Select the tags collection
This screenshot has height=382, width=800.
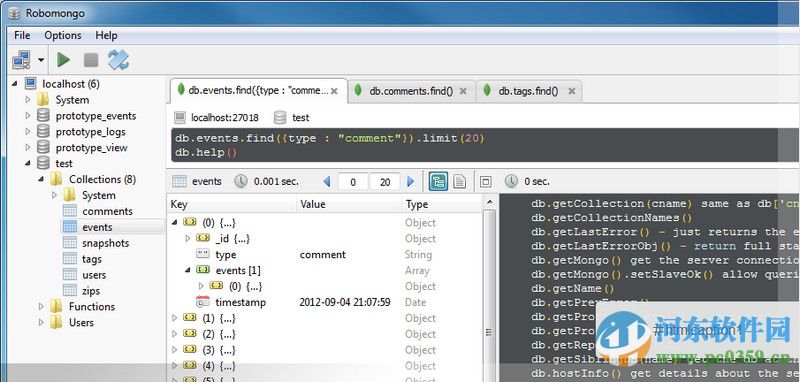tap(92, 259)
